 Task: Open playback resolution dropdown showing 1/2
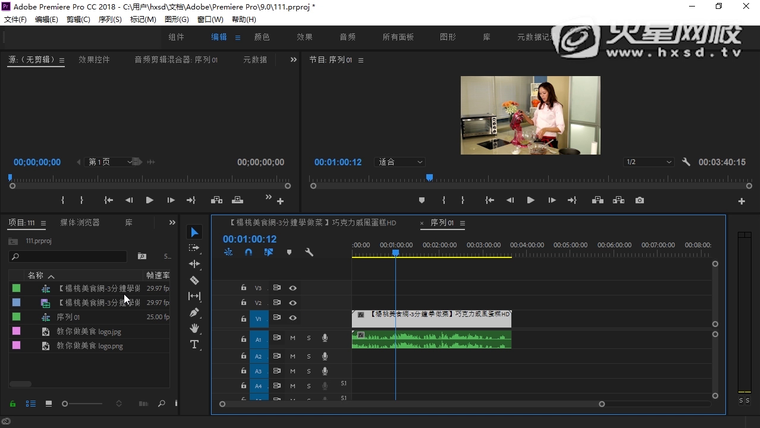tap(648, 162)
